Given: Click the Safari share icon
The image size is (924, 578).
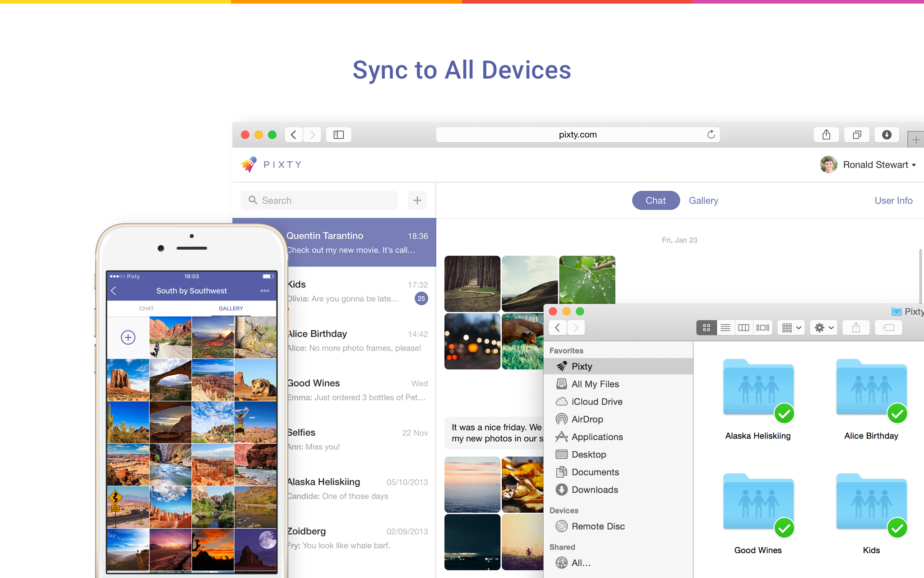Looking at the screenshot, I should 826,135.
